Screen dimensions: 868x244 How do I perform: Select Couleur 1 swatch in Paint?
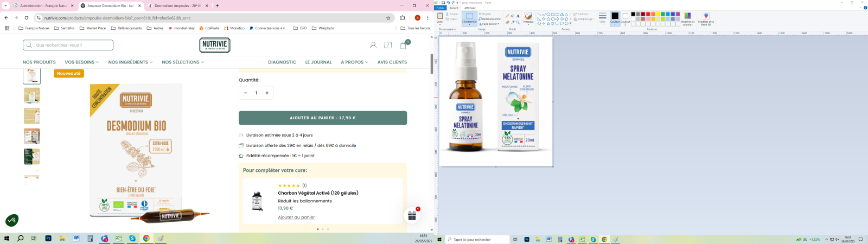pos(615,18)
